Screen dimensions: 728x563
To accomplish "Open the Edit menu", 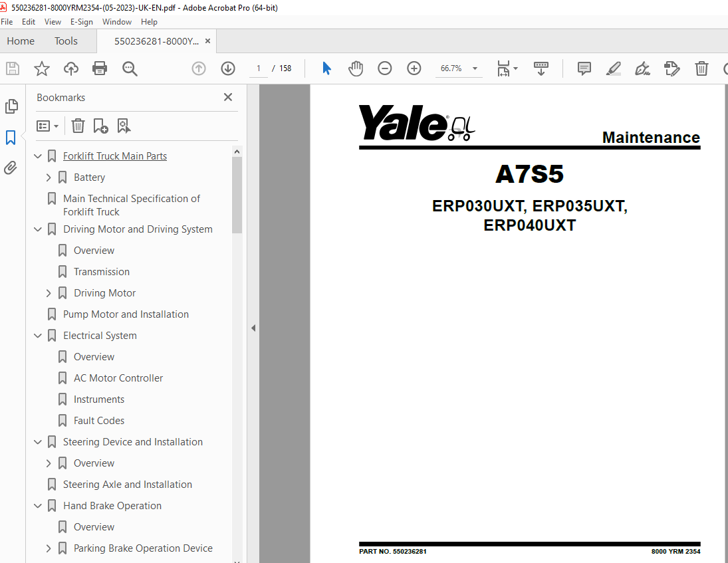I will coord(29,22).
